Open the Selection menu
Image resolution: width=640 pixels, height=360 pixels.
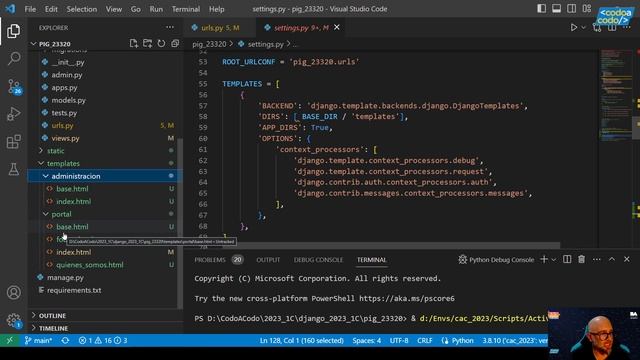click(x=82, y=9)
